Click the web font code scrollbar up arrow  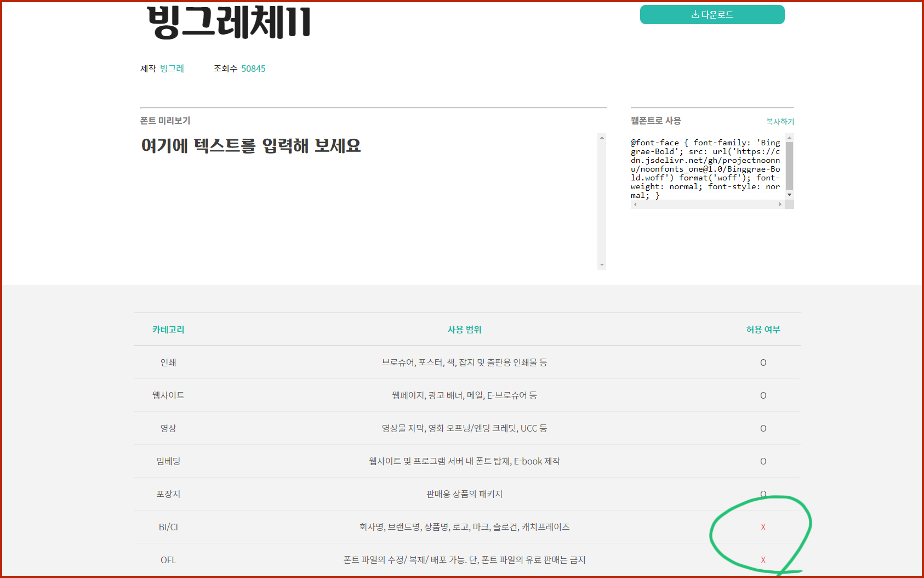click(x=789, y=138)
